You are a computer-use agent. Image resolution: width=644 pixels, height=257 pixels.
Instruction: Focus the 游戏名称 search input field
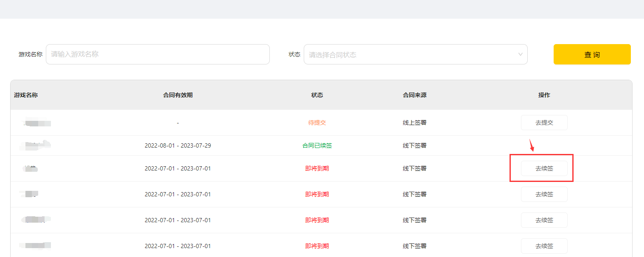click(x=157, y=54)
